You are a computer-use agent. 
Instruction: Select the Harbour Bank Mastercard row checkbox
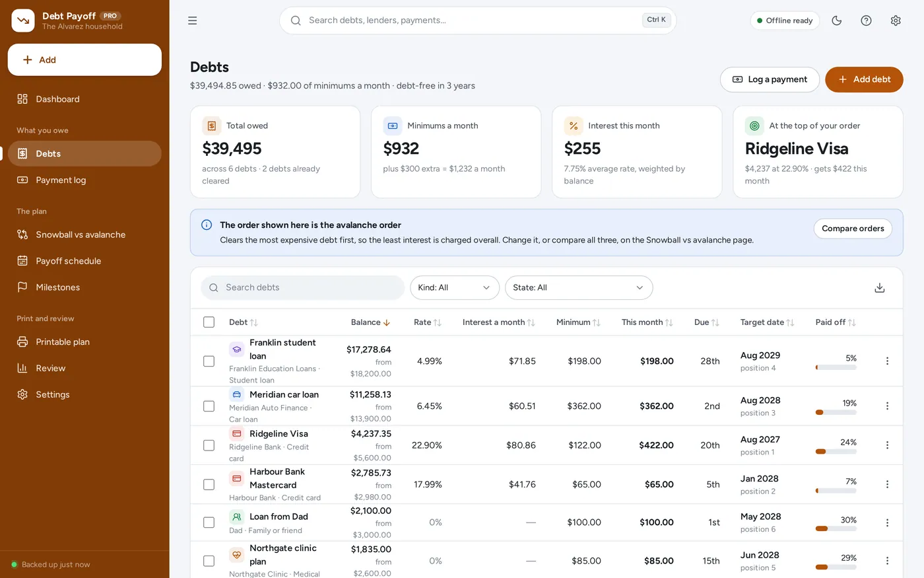tap(209, 484)
